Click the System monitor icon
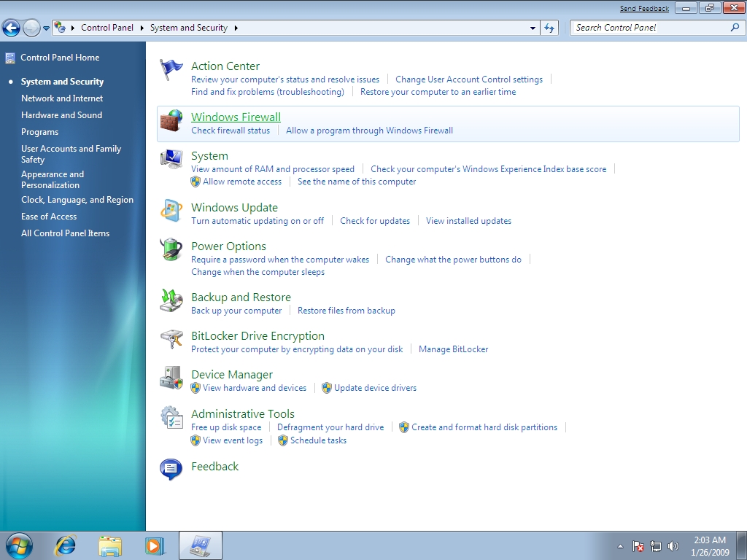The width and height of the screenshot is (747, 560). click(x=171, y=159)
